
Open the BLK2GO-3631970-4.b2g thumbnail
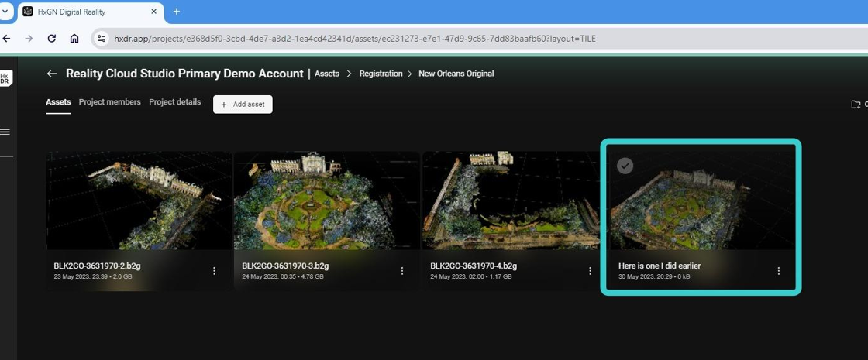pyautogui.click(x=511, y=201)
